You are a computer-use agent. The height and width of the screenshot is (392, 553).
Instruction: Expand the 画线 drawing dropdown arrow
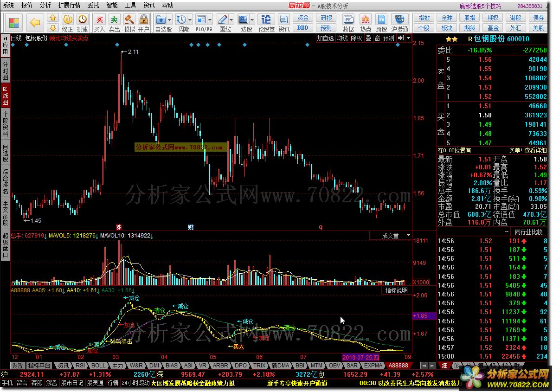(231, 20)
